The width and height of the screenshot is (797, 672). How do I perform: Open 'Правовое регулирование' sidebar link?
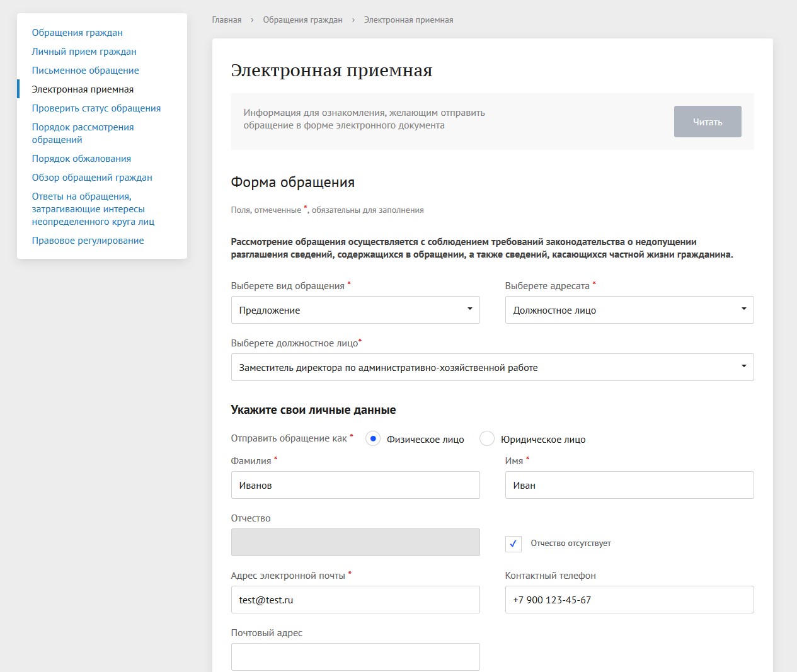88,241
